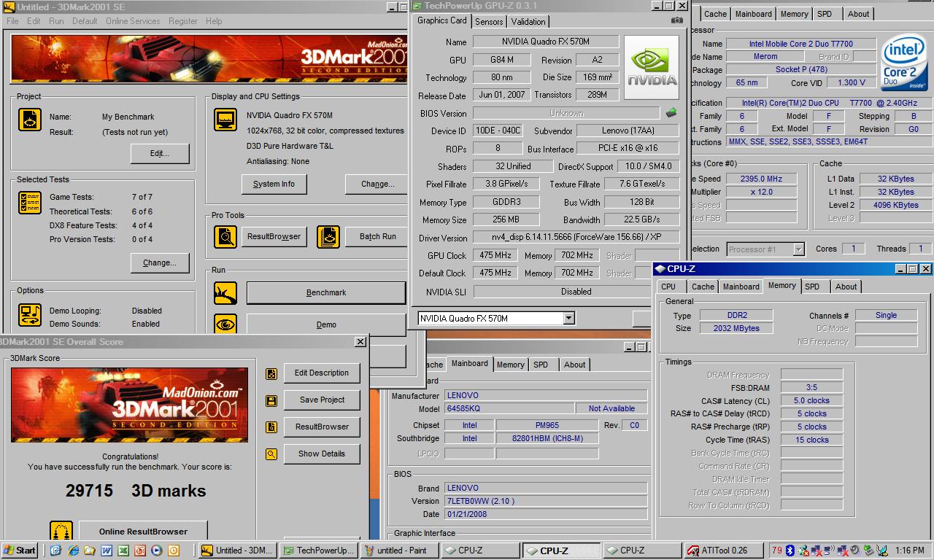The image size is (934, 560).
Task: Click the floppy disk Save Project icon
Action: tap(271, 400)
